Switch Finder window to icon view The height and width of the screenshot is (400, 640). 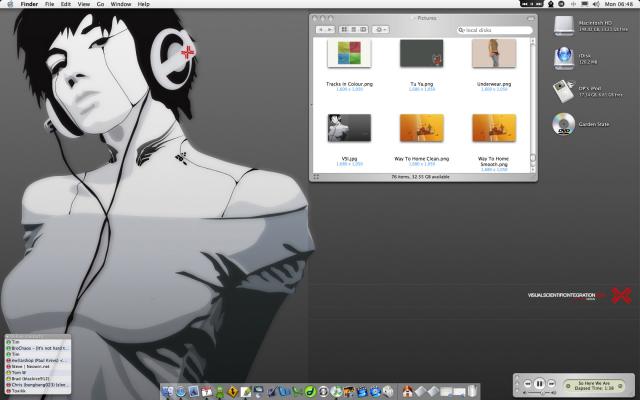pyautogui.click(x=344, y=29)
